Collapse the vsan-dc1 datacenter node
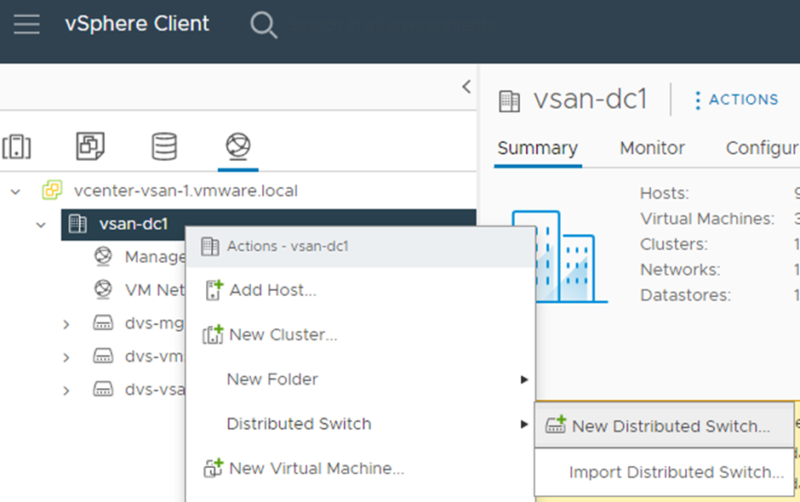Viewport: 800px width, 502px height. pyautogui.click(x=41, y=224)
